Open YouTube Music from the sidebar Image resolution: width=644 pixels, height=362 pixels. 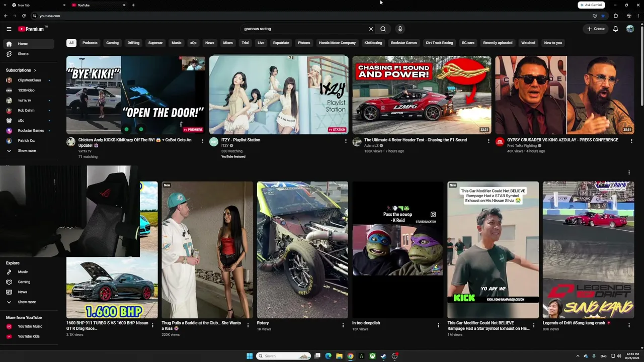tap(29, 326)
